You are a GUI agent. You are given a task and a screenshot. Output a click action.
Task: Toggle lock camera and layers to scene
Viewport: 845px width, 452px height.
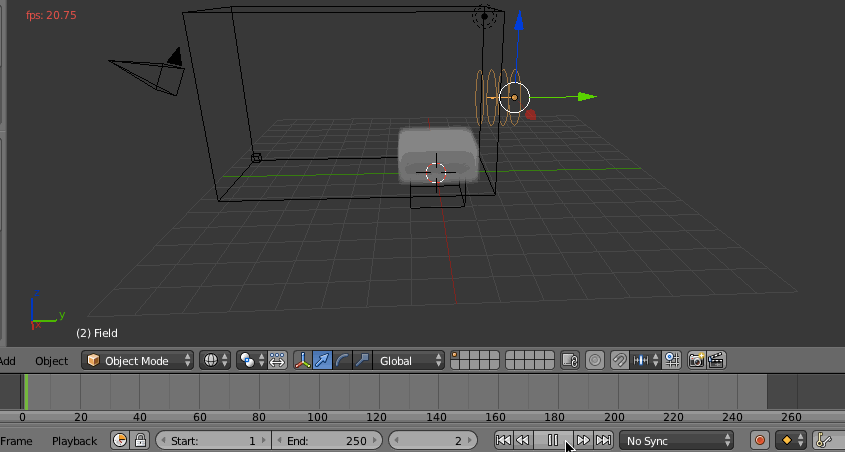(x=570, y=360)
